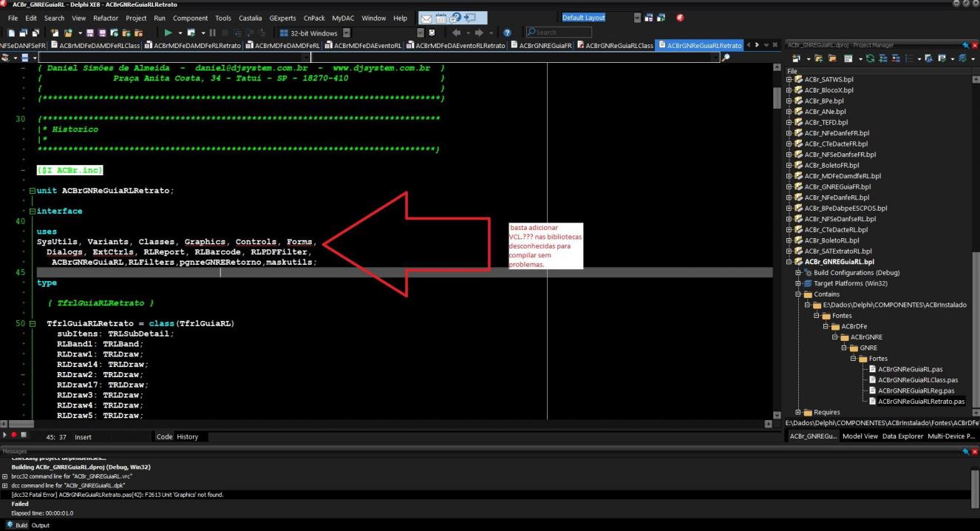Switch to the History view tab
Viewport: 980px width, 531px height.
(x=187, y=436)
